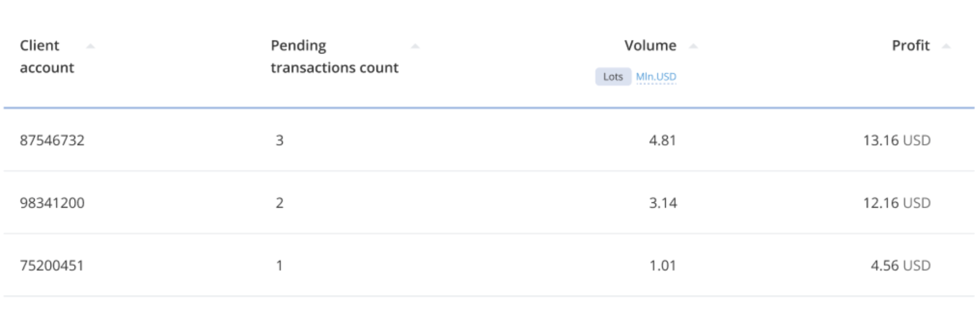Sort by Profit arrow icon
The image size is (980, 315).
(x=946, y=46)
